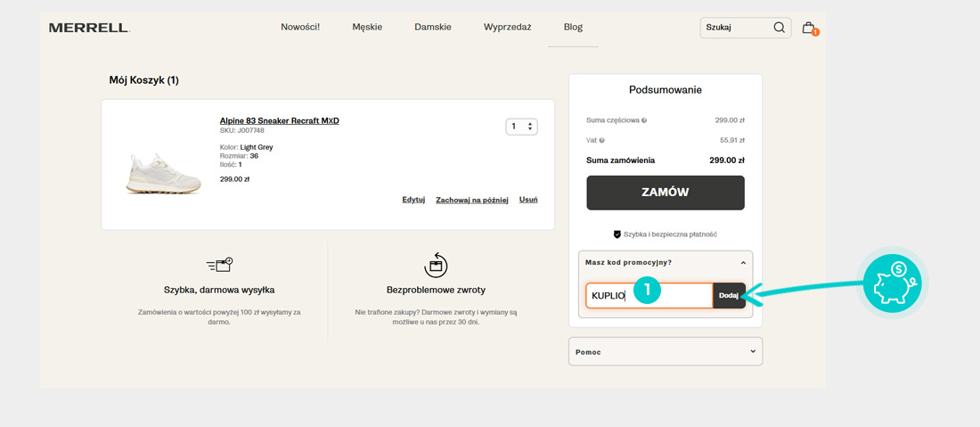The width and height of the screenshot is (980, 427).
Task: Remove item with the Usuń link
Action: click(528, 200)
